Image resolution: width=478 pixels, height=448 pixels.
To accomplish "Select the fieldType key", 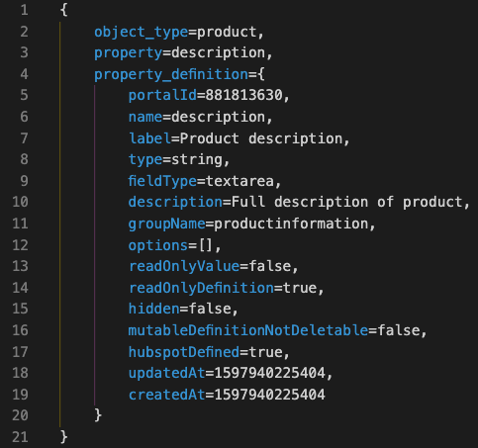I will [162, 181].
